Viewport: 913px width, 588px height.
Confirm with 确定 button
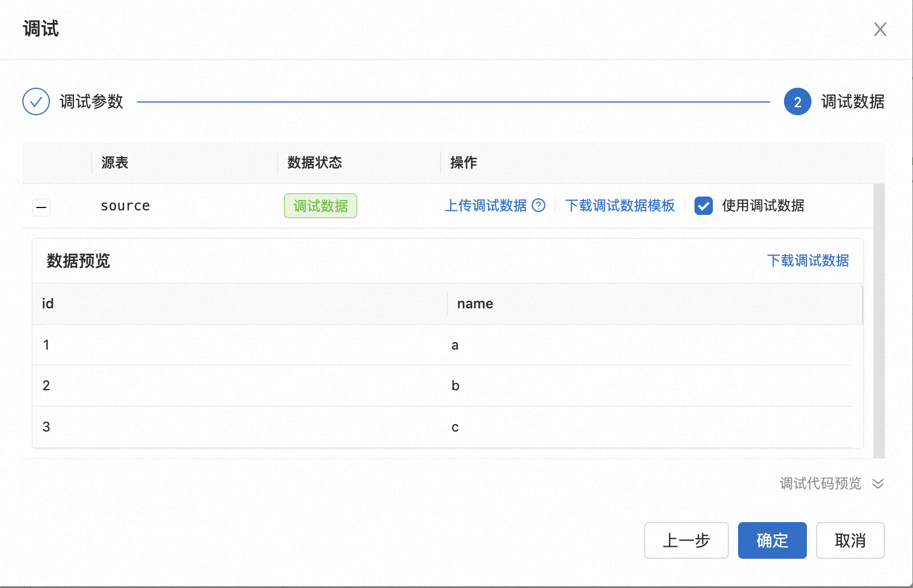[x=772, y=540]
